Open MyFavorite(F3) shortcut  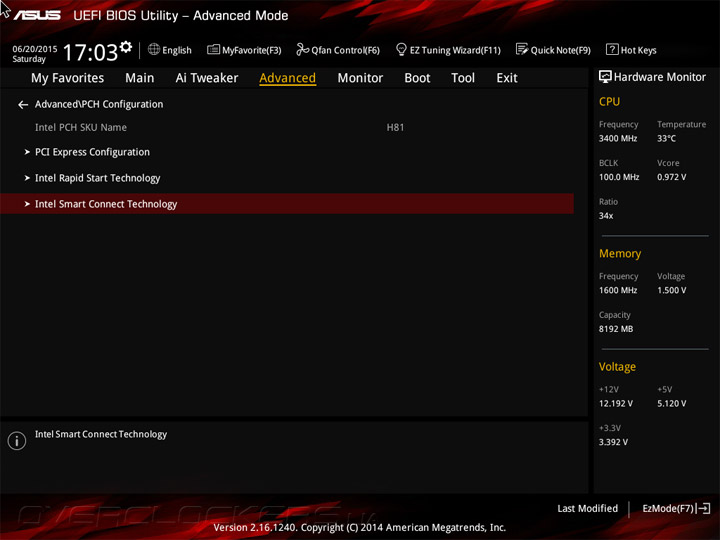coord(244,50)
